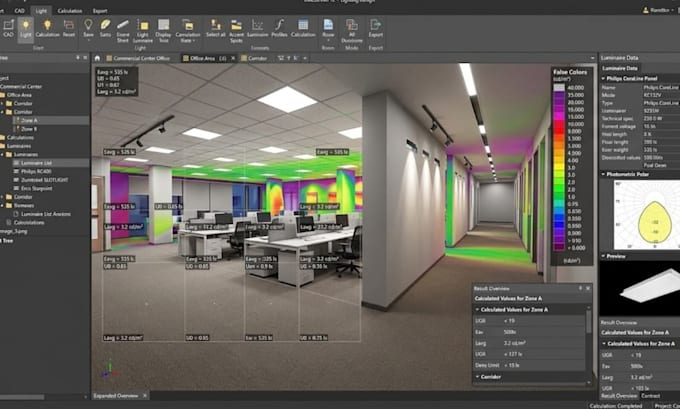The height and width of the screenshot is (409, 680).
Task: Pin the project tree panel
Action: 78,58
